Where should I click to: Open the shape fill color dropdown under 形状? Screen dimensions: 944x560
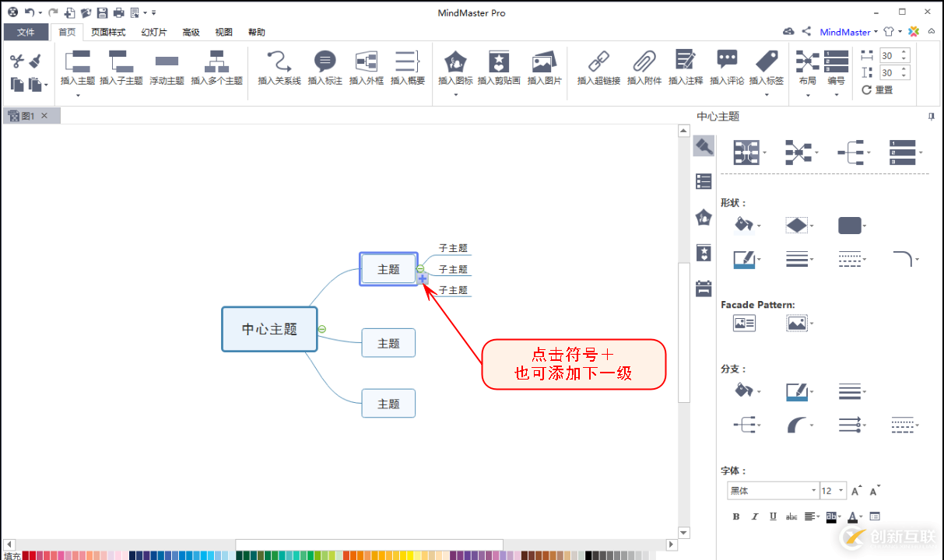(759, 226)
